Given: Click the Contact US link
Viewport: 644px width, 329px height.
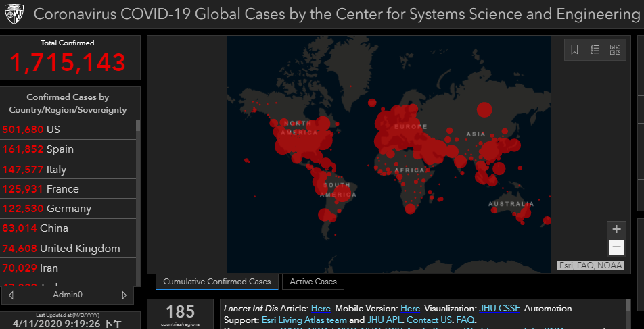Looking at the screenshot, I should (430, 320).
